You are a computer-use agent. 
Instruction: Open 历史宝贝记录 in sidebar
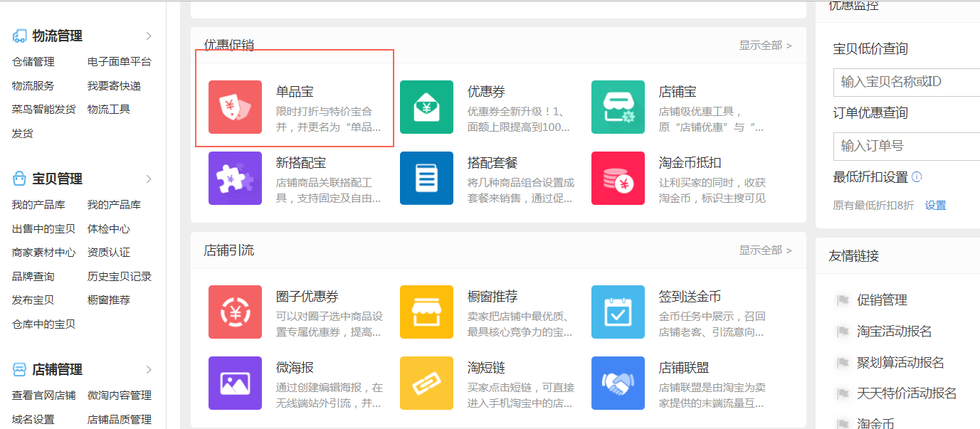[120, 277]
